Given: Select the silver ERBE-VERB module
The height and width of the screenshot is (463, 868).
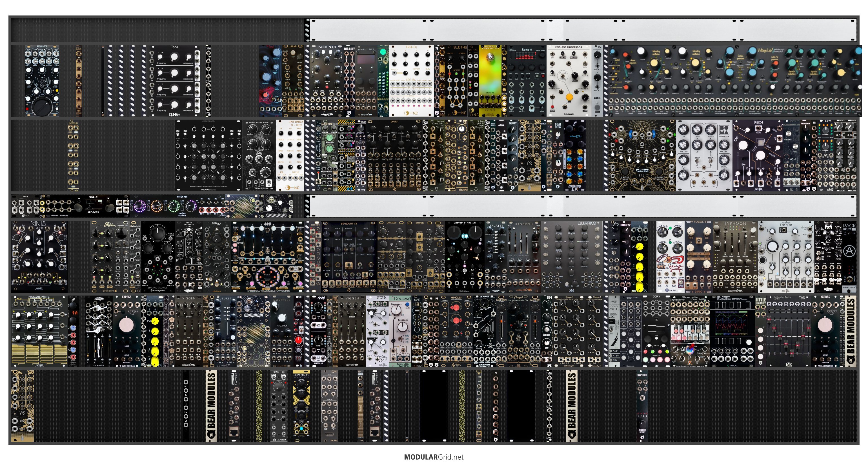Looking at the screenshot, I should (x=786, y=257).
